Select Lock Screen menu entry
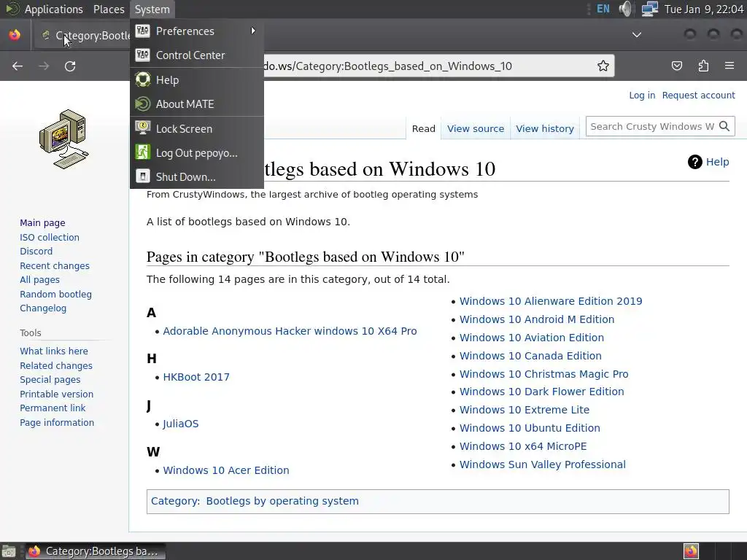This screenshot has width=747, height=560. tap(197, 128)
